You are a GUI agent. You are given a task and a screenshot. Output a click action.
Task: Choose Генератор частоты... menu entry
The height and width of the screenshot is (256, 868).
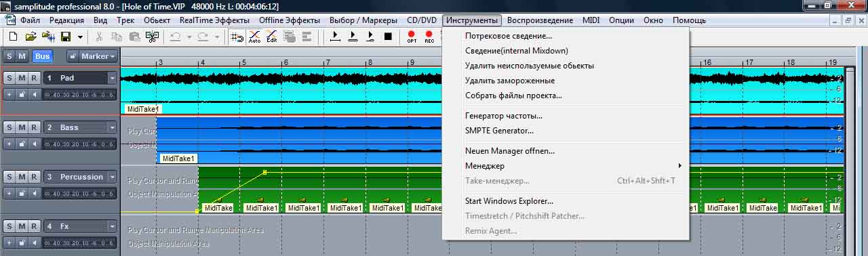coord(504,116)
